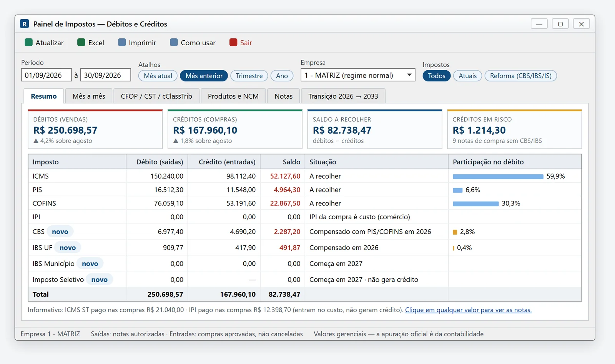Viewport: 615px width, 364px height.
Task: Filter taxes by Atuais
Action: tap(467, 76)
